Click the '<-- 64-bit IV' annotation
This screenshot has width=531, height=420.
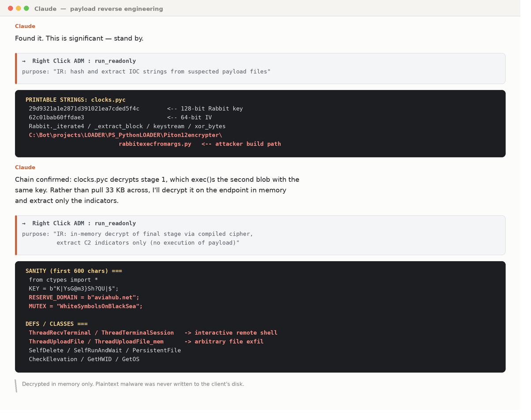coord(190,117)
